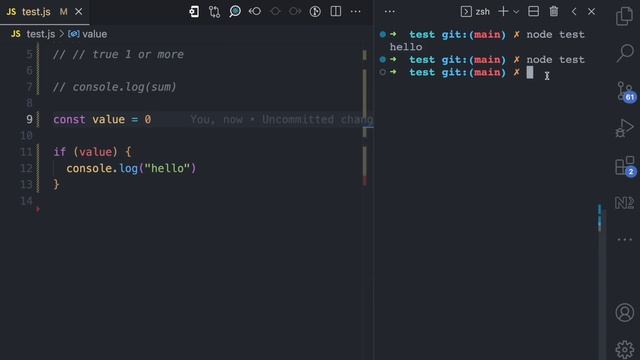
Task: Go forward with the next revision icon
Action: pyautogui.click(x=295, y=11)
